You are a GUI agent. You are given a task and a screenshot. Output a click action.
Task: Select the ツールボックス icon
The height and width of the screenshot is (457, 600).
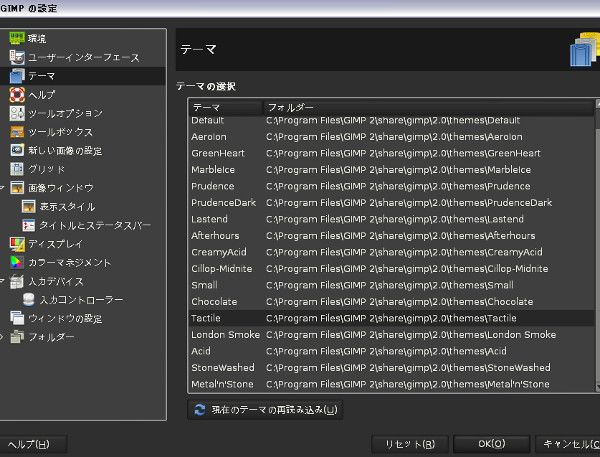[x=17, y=132]
